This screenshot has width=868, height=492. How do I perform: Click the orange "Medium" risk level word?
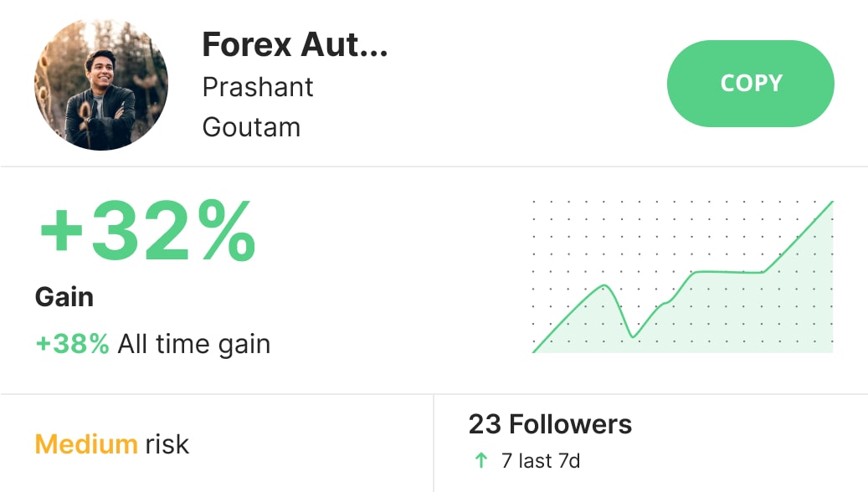(86, 443)
